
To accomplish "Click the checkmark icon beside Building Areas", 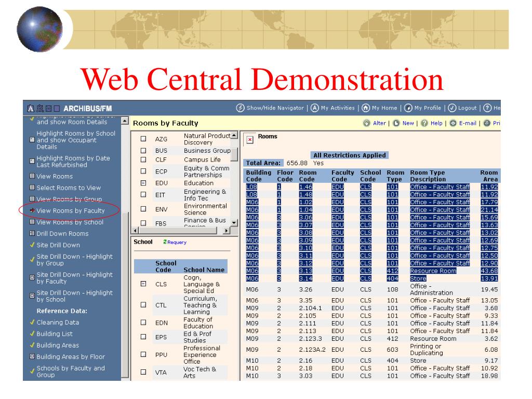I will pos(32,345).
